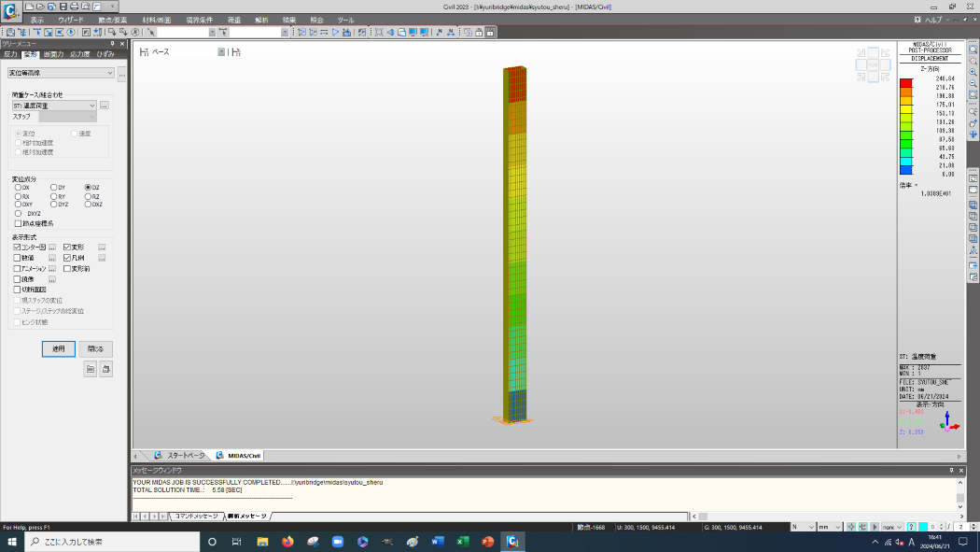Screen dimensions: 980x552
Task: Open Word from the taskbar
Action: tap(438, 542)
